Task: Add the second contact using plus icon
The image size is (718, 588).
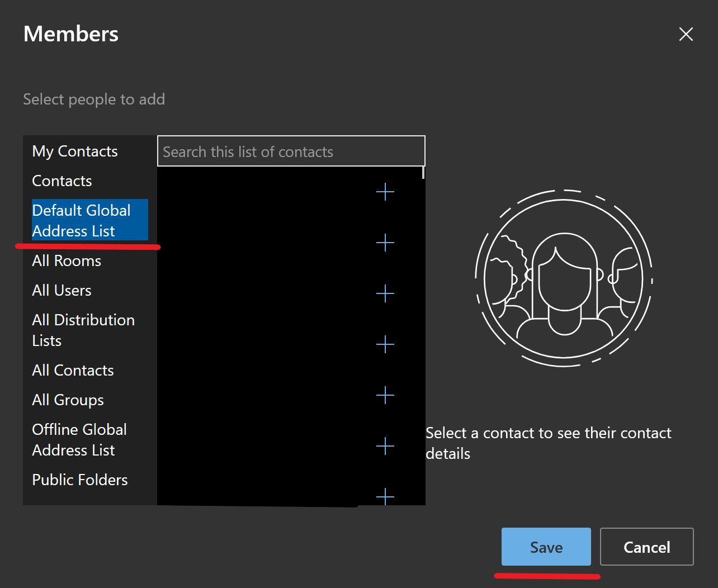Action: click(385, 243)
